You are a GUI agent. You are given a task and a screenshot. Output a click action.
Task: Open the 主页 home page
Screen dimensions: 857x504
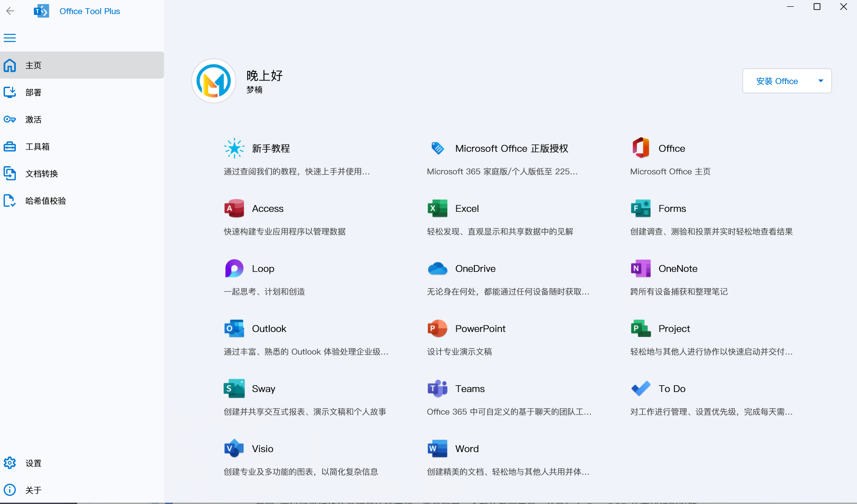click(82, 65)
